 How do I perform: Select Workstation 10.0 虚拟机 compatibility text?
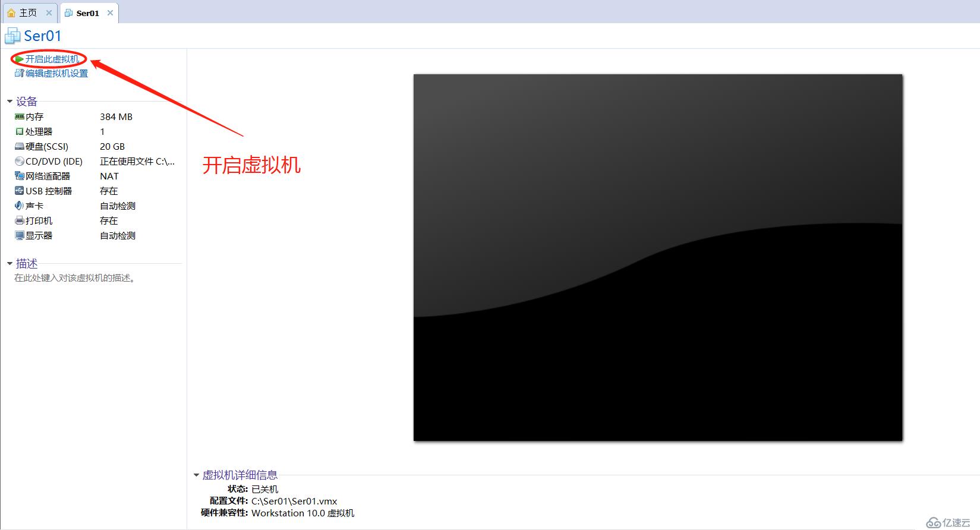point(303,513)
